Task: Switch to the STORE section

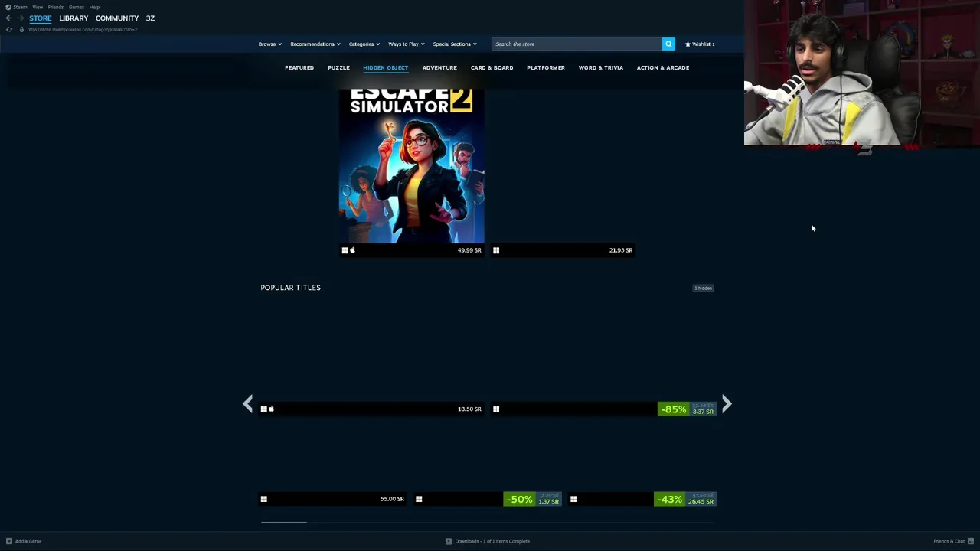Action: coord(41,18)
